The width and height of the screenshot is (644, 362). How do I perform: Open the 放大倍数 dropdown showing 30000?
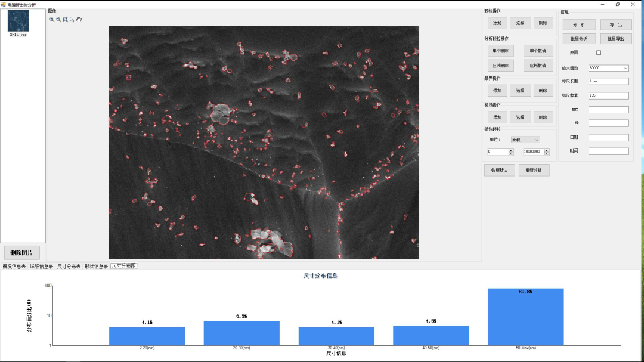click(x=608, y=68)
